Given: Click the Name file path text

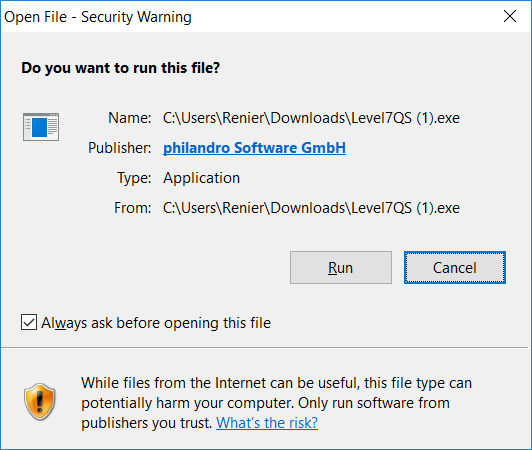Looking at the screenshot, I should point(311,118).
